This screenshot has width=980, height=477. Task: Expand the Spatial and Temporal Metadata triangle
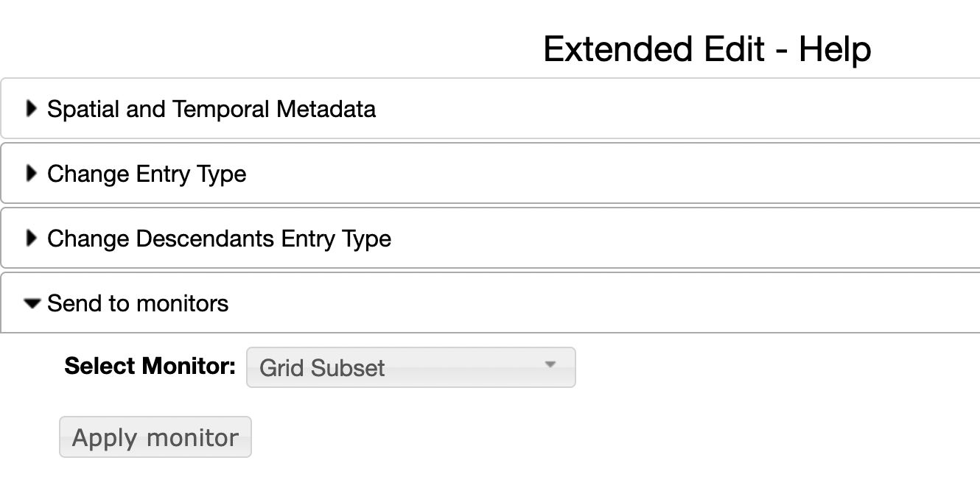pyautogui.click(x=31, y=109)
